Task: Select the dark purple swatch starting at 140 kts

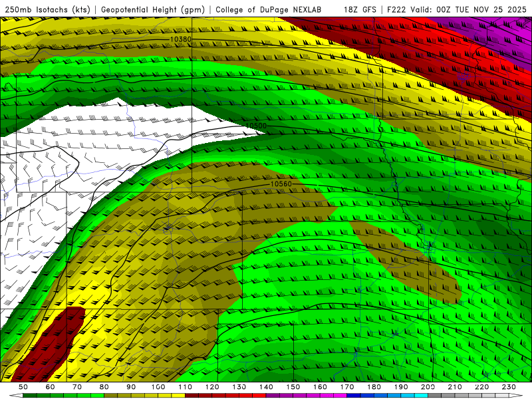Action: (273, 396)
